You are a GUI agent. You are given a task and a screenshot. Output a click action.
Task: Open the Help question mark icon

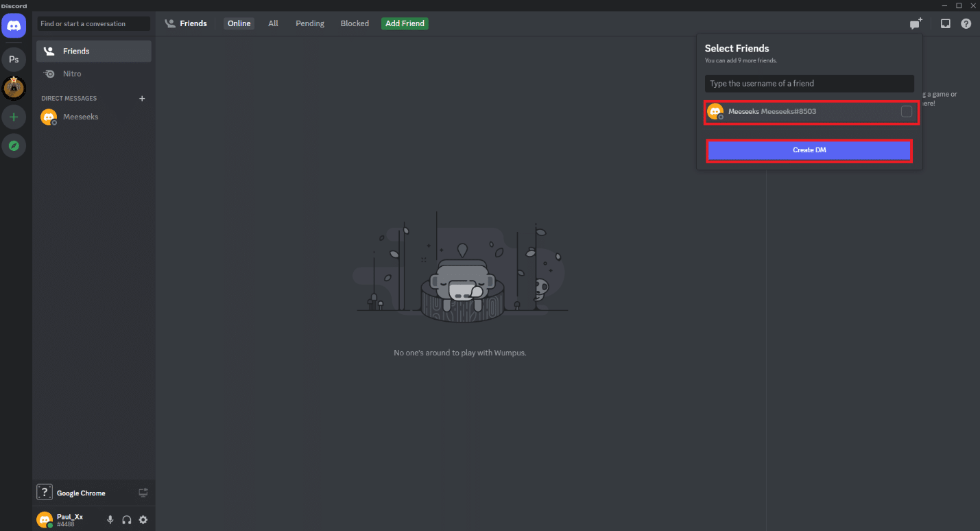click(966, 23)
